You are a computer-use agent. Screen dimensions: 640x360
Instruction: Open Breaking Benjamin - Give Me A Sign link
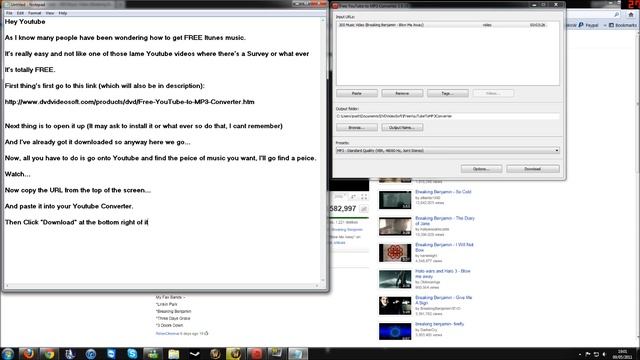click(x=443, y=300)
